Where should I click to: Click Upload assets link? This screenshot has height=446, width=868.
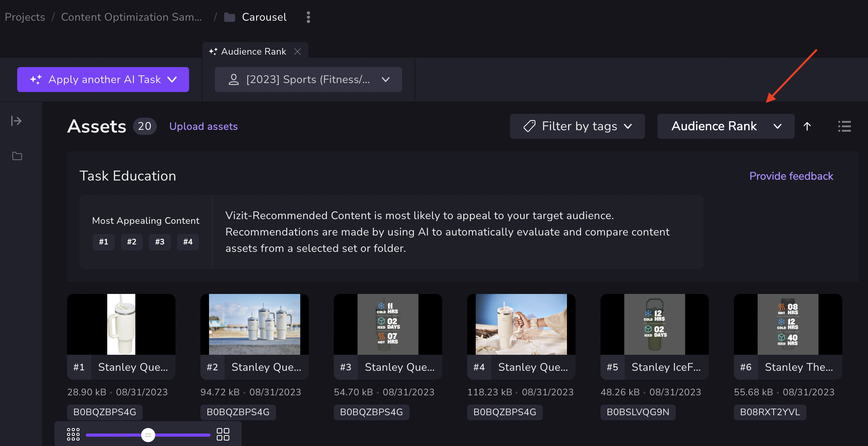(x=203, y=126)
